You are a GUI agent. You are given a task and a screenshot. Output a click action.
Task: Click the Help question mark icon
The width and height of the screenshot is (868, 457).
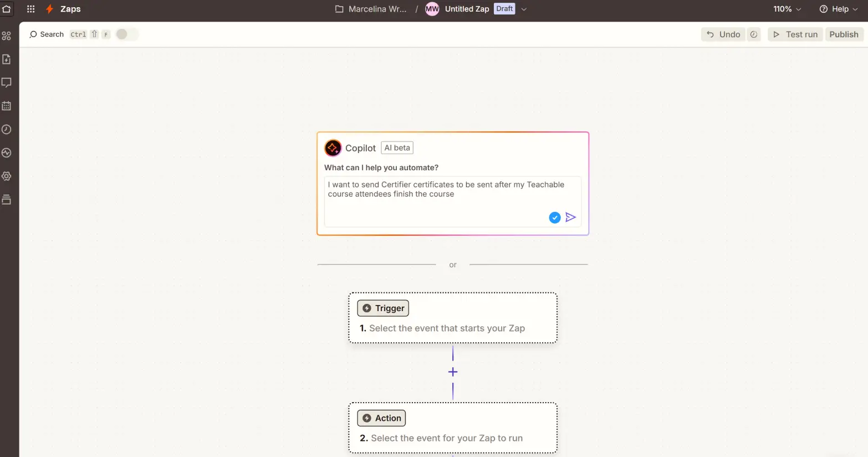pos(824,9)
